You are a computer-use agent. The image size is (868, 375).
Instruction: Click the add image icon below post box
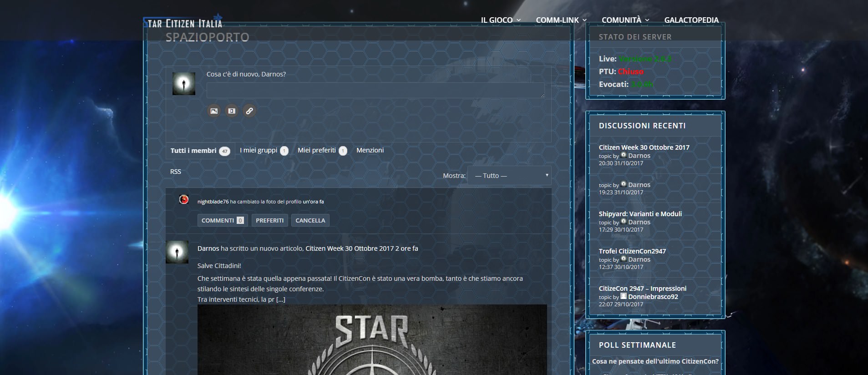coord(214,111)
